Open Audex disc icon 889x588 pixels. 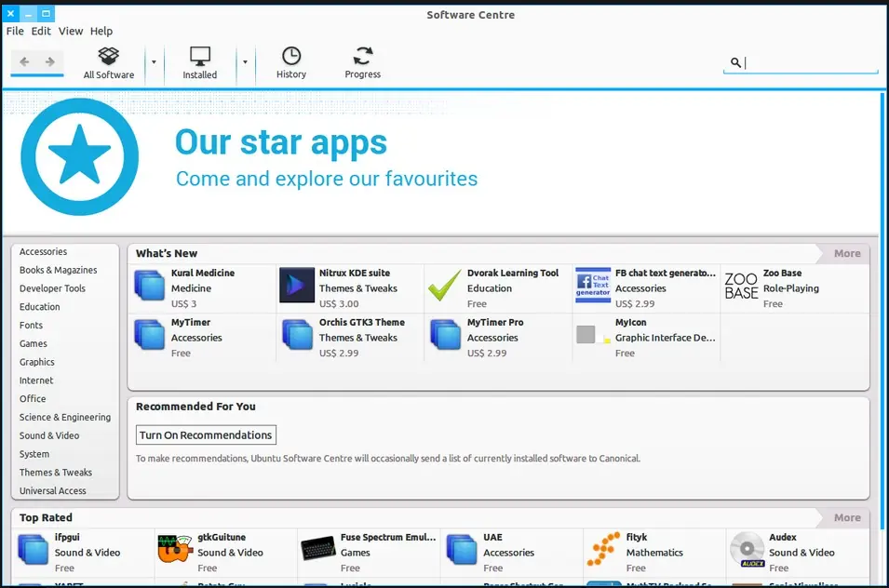tap(748, 549)
